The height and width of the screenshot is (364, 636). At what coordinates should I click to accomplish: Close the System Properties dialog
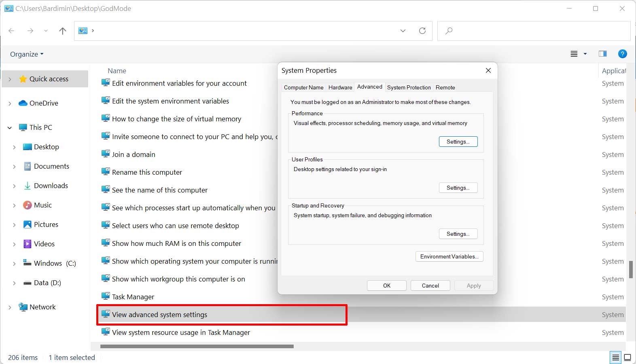tap(488, 70)
